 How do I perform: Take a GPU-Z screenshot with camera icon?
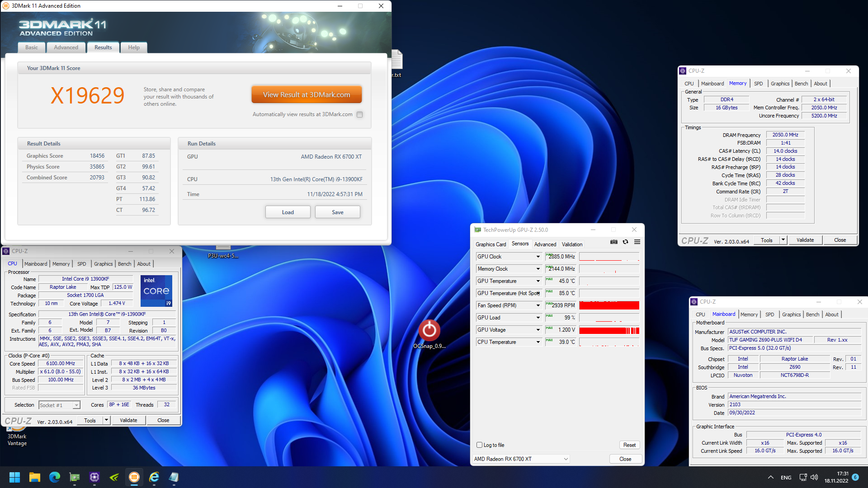coord(613,242)
